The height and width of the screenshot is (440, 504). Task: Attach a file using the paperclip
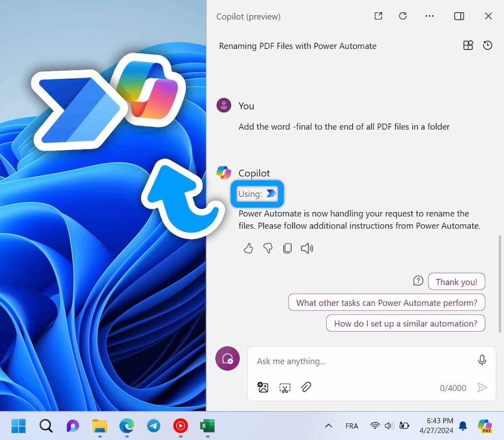coord(306,387)
